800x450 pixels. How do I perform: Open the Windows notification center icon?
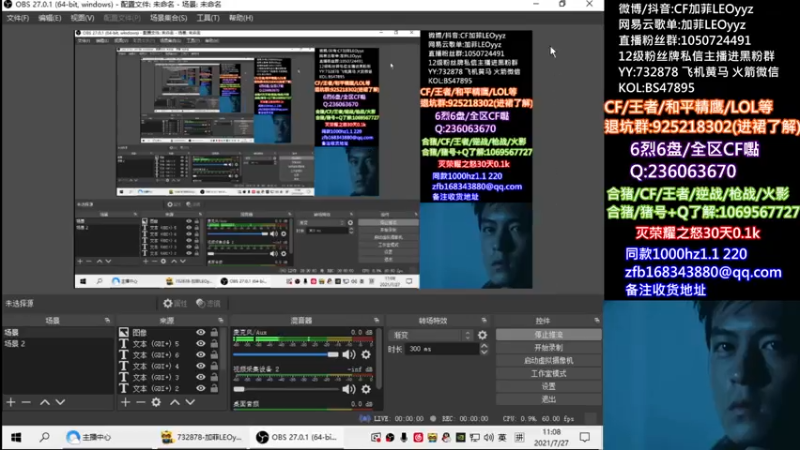click(x=585, y=438)
